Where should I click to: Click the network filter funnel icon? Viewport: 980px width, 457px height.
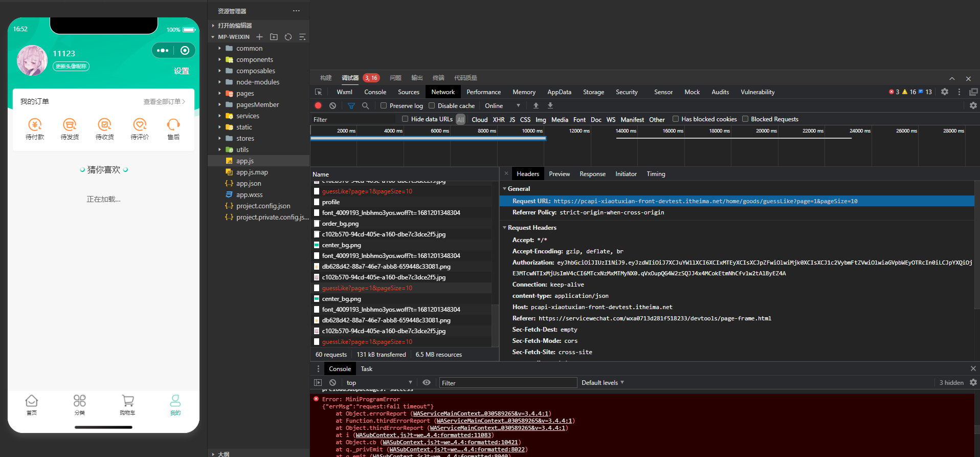(351, 106)
